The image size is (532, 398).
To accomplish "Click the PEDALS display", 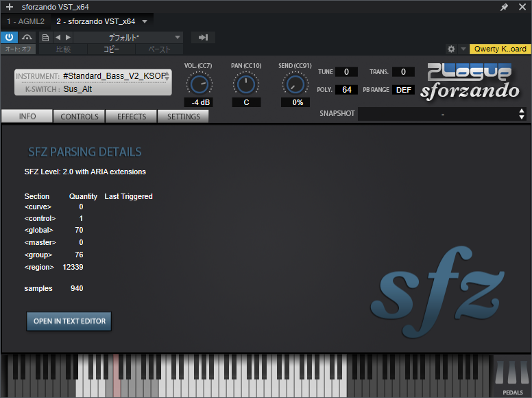I will pos(512,376).
